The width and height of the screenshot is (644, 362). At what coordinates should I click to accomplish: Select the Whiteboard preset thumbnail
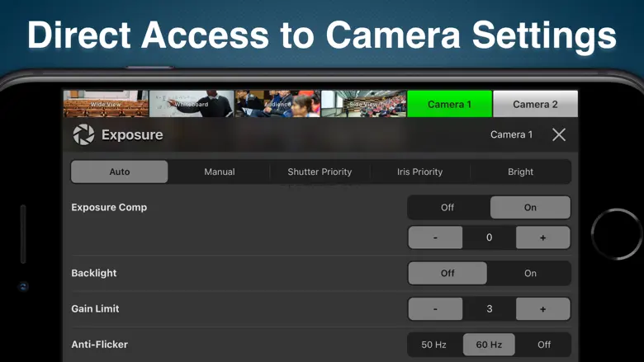[192, 104]
